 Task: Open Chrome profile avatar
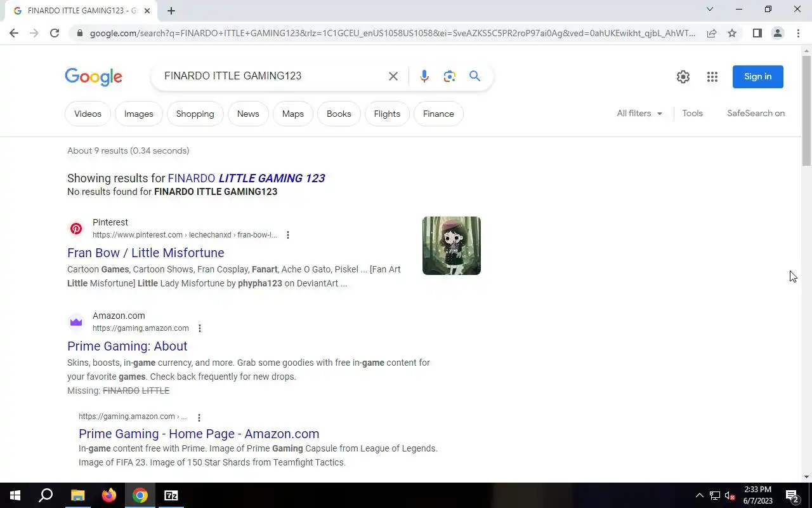click(777, 33)
